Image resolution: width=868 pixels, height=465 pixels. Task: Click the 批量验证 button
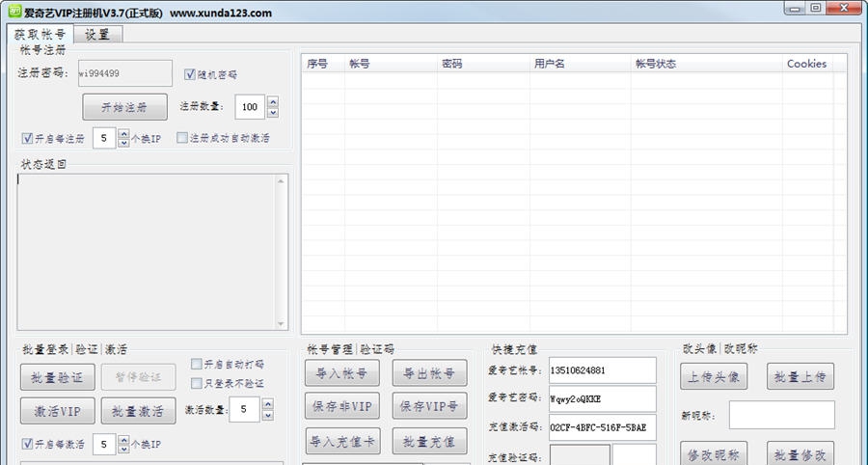(58, 377)
